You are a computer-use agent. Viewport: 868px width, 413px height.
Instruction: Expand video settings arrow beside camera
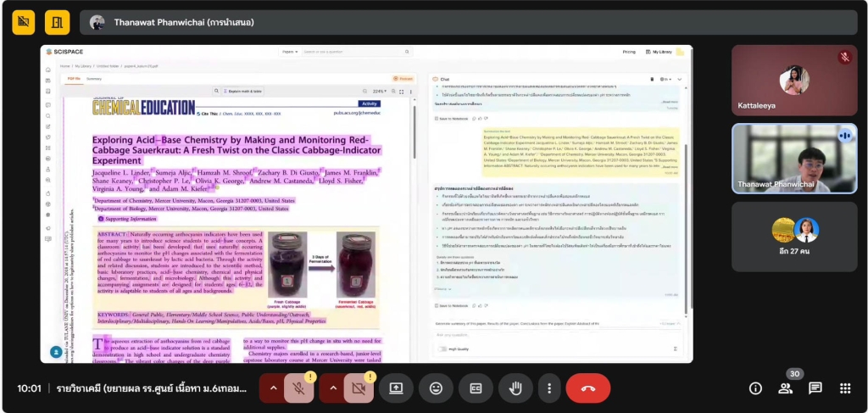[x=331, y=388]
